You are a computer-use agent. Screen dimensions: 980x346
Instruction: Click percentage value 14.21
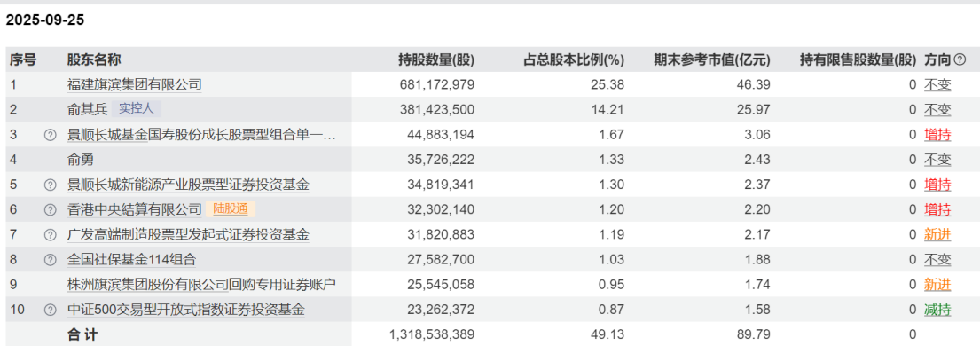pyautogui.click(x=608, y=109)
